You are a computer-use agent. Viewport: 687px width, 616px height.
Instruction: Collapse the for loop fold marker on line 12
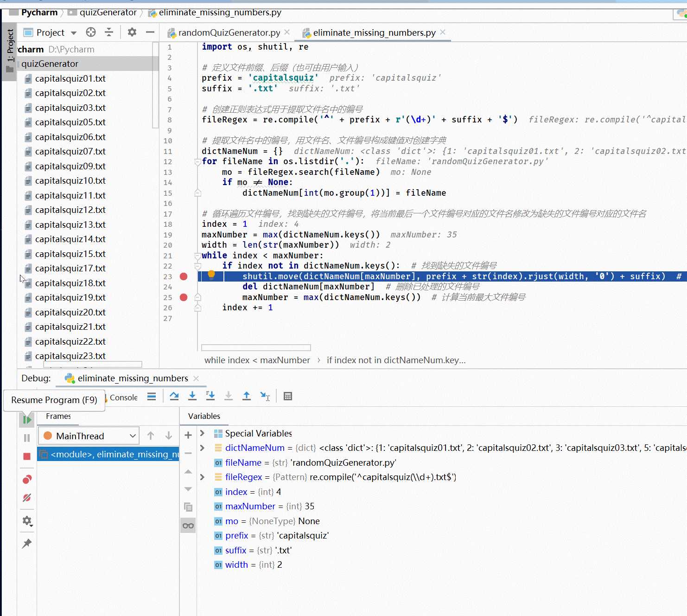pos(198,162)
